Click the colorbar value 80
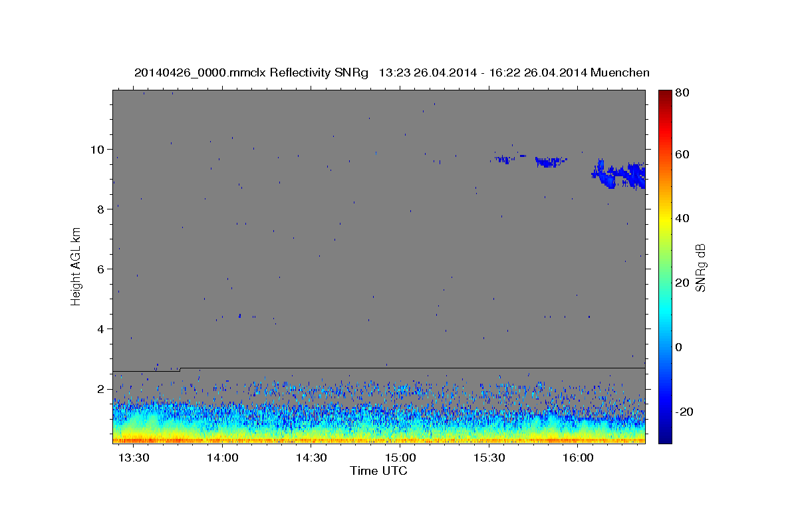Screen dimensions: 798x532 point(682,93)
